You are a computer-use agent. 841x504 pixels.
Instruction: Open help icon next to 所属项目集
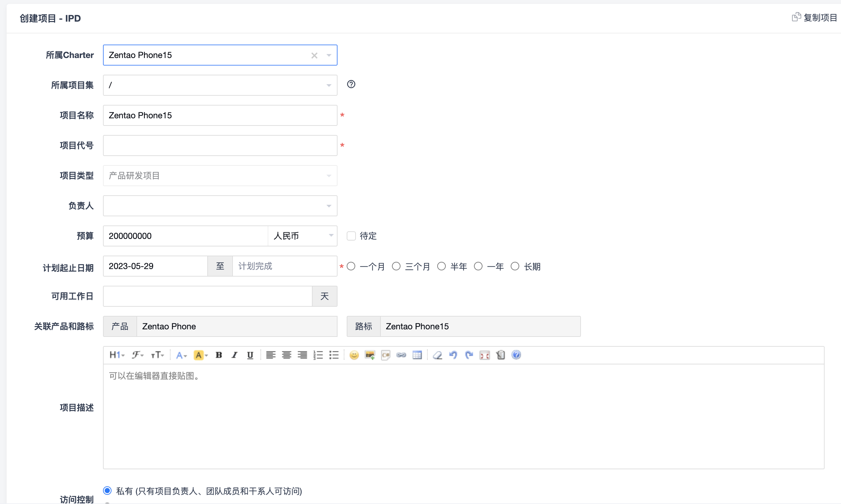tap(351, 84)
